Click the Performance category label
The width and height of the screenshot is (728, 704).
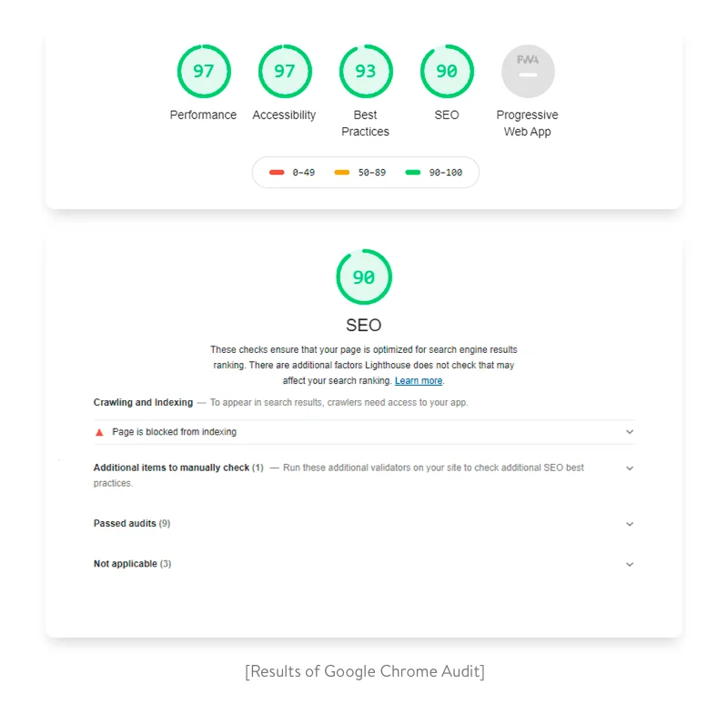click(x=204, y=115)
